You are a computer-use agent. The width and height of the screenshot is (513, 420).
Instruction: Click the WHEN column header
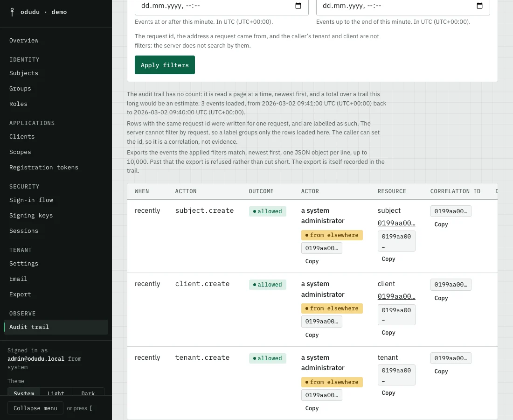point(142,191)
